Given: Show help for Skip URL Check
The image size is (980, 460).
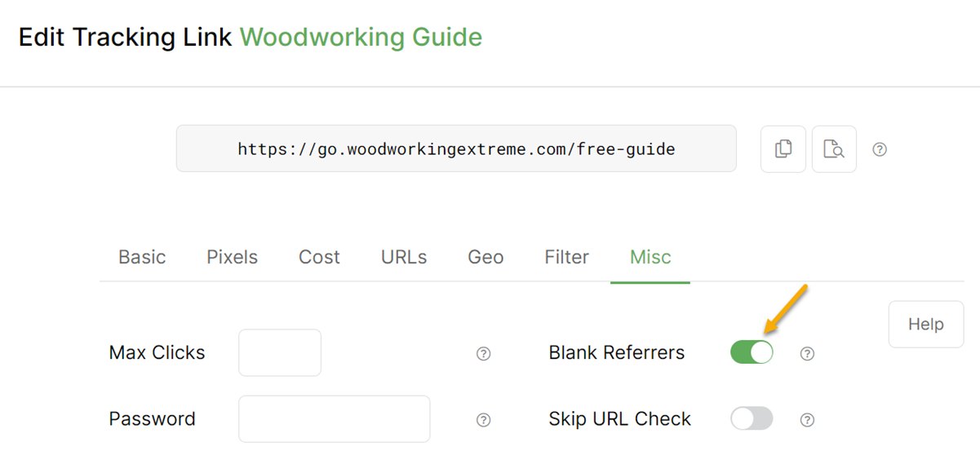Looking at the screenshot, I should (807, 419).
